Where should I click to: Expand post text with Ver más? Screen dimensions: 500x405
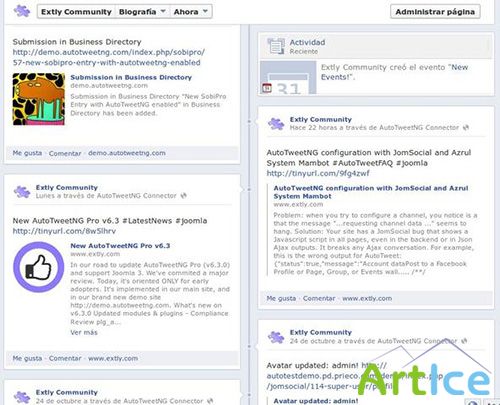[x=84, y=332]
